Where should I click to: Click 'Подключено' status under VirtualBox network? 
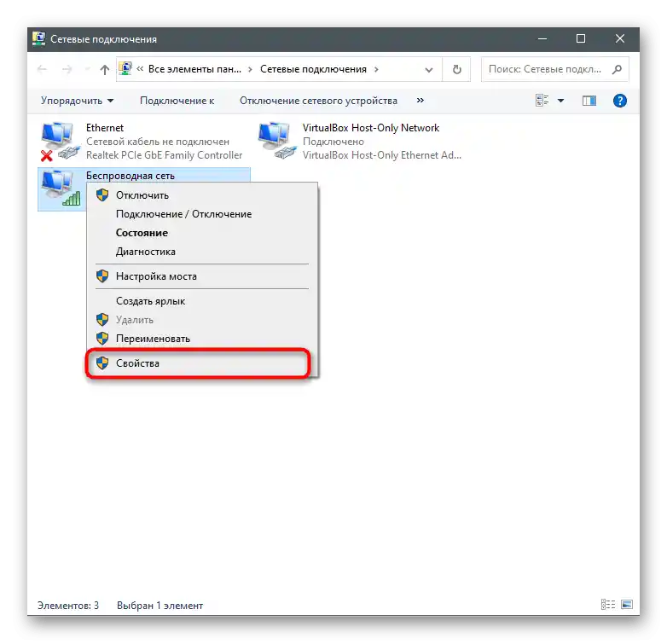tap(333, 142)
